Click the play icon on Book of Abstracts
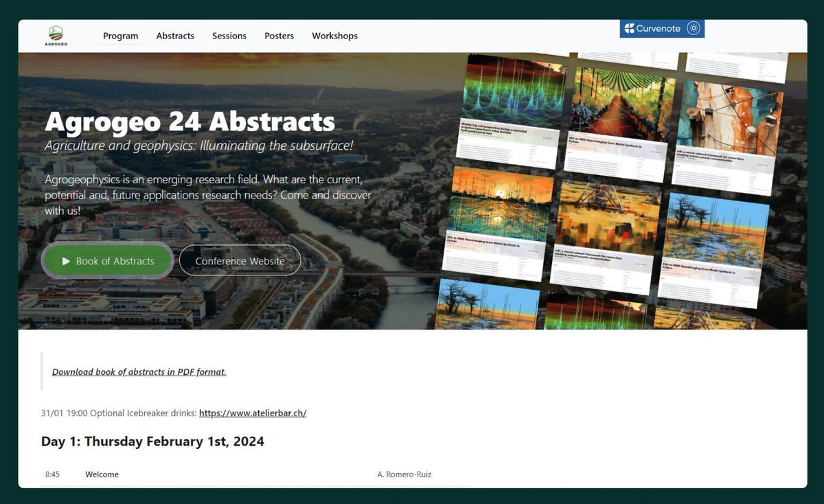The height and width of the screenshot is (504, 824). 66,261
